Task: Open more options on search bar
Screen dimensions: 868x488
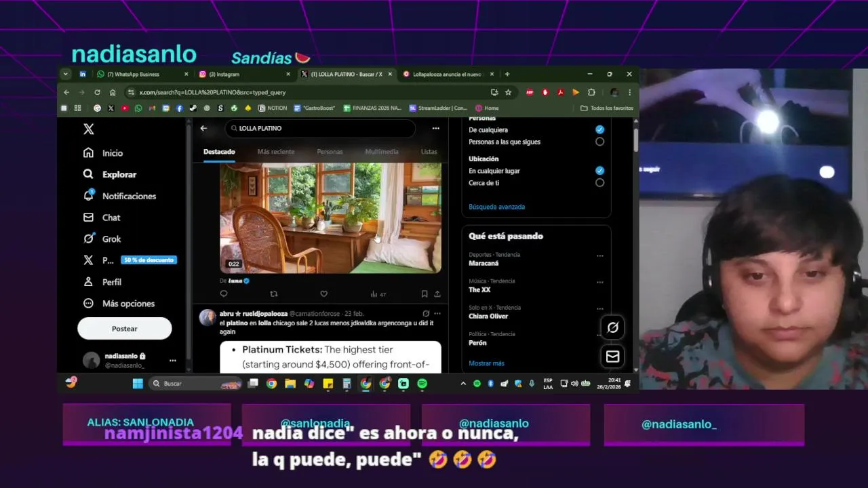Action: [x=435, y=128]
